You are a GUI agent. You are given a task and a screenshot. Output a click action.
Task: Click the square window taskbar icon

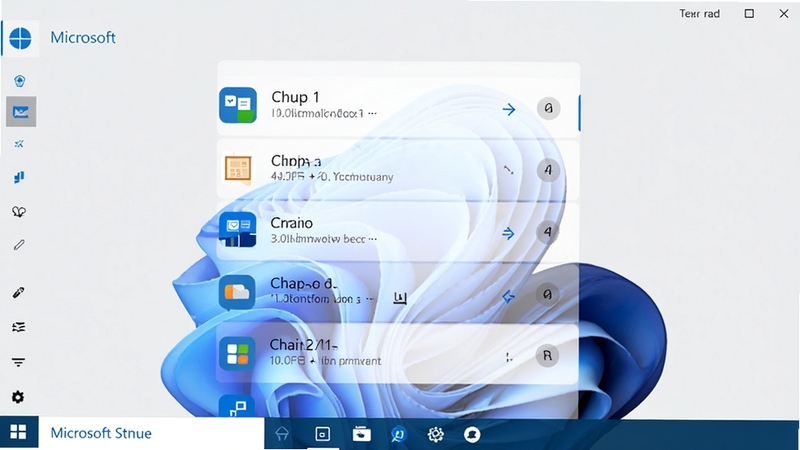point(322,434)
